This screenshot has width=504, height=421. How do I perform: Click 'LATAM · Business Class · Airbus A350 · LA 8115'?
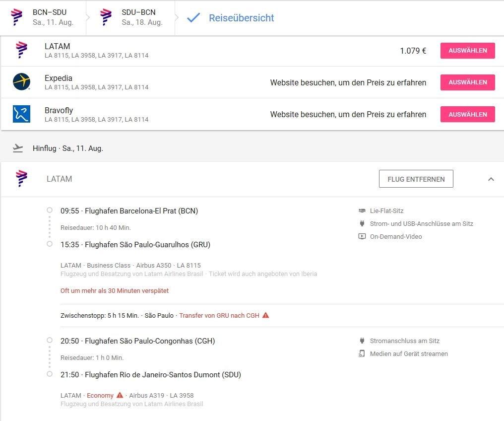pyautogui.click(x=130, y=265)
